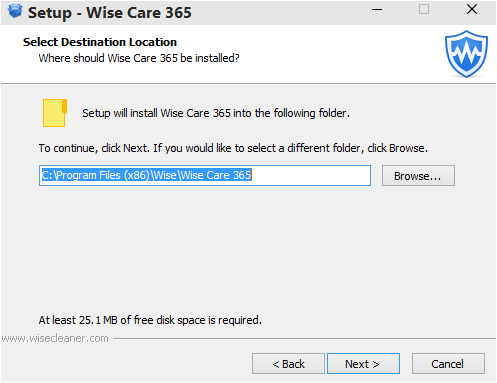Cancel the Wise Care 365 installation

click(448, 364)
